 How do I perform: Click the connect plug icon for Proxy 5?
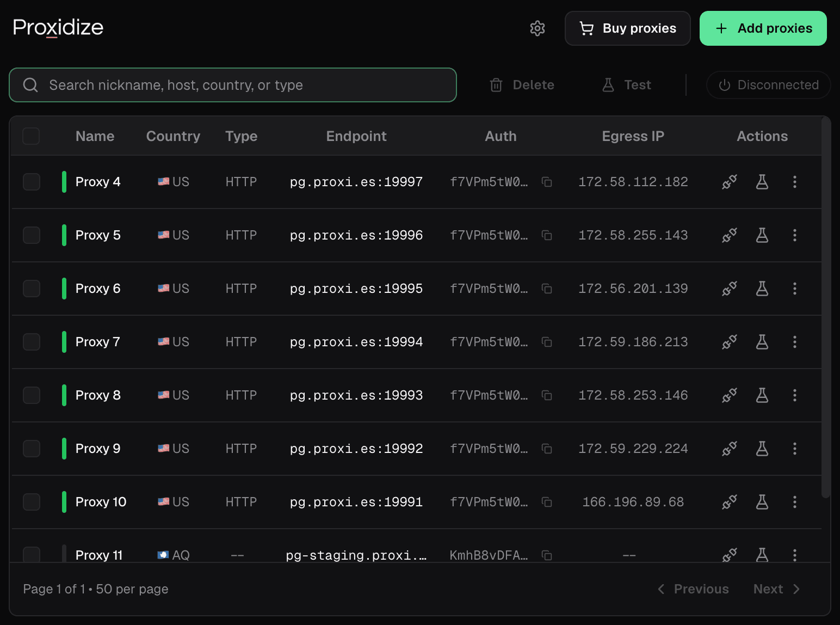pyautogui.click(x=730, y=235)
